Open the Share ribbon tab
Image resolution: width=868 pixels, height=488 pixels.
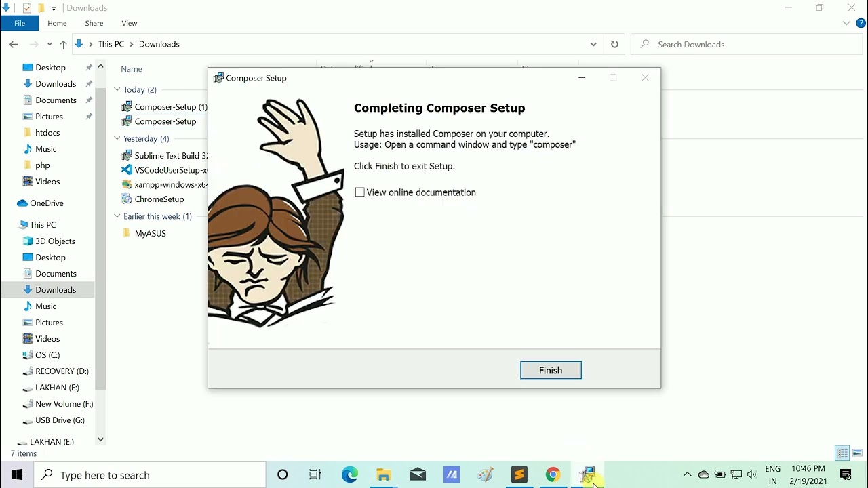tap(94, 23)
